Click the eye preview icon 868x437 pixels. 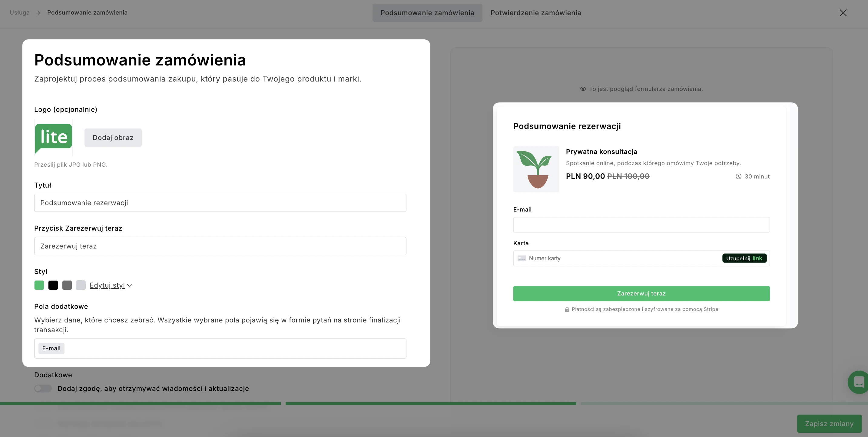[583, 89]
